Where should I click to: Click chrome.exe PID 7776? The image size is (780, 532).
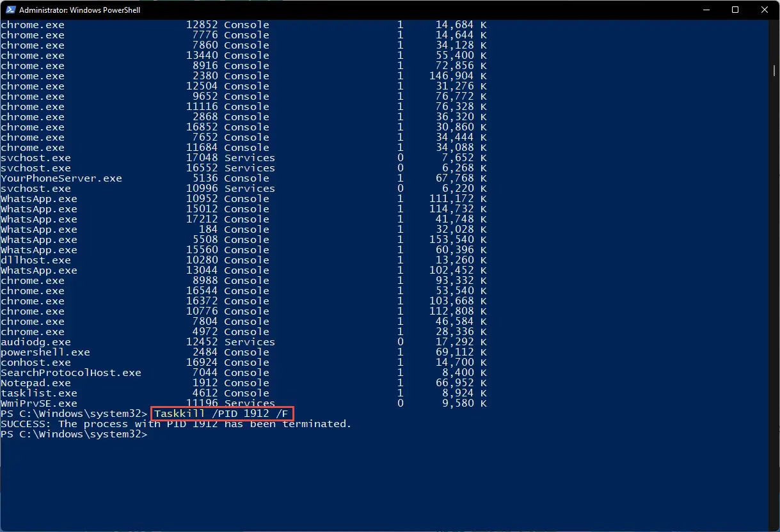(205, 35)
